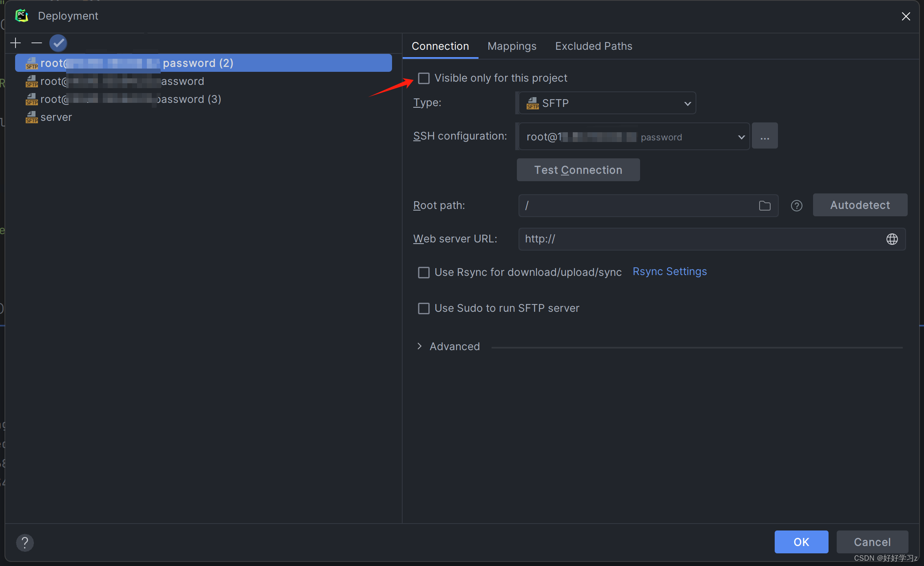Click the SSH configuration ellipsis button
This screenshot has height=566, width=924.
(764, 136)
